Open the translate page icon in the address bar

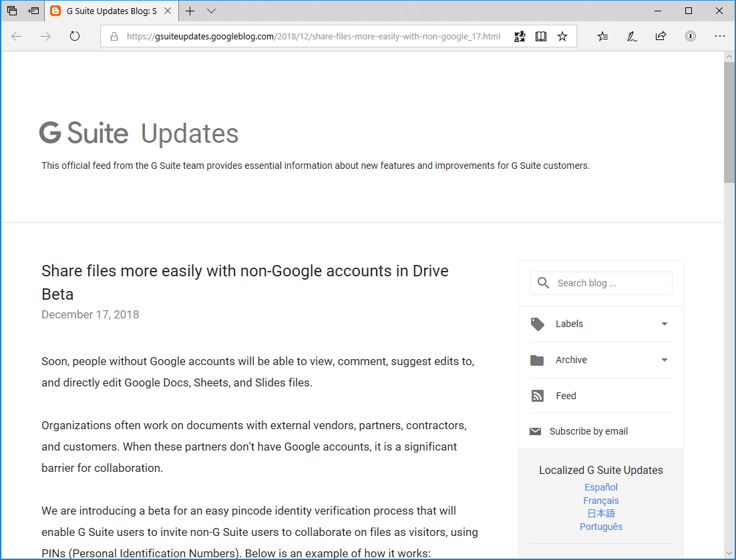coord(520,36)
